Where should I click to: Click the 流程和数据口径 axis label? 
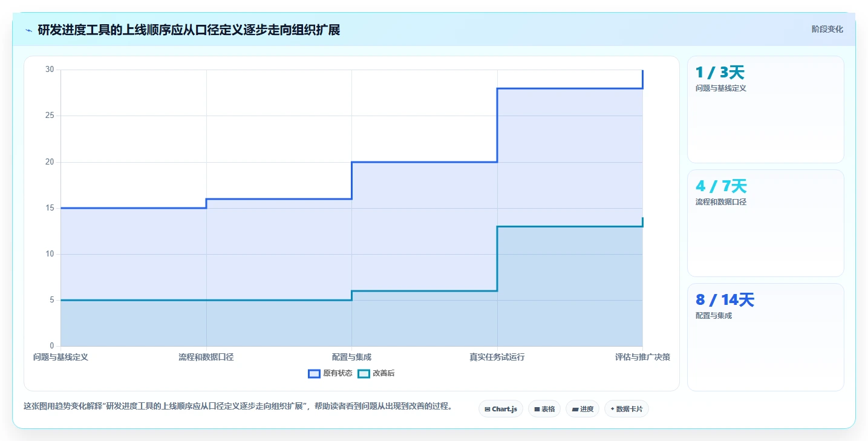click(x=206, y=357)
